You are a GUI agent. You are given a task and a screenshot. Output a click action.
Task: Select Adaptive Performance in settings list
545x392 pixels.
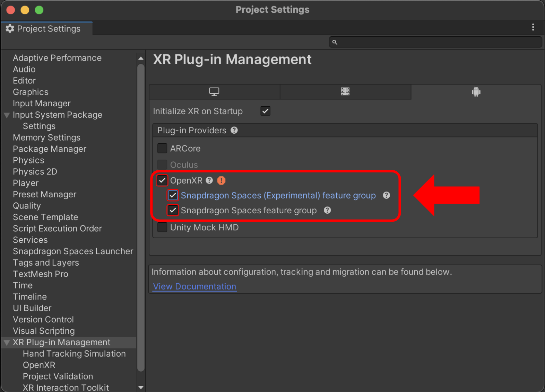click(x=57, y=58)
